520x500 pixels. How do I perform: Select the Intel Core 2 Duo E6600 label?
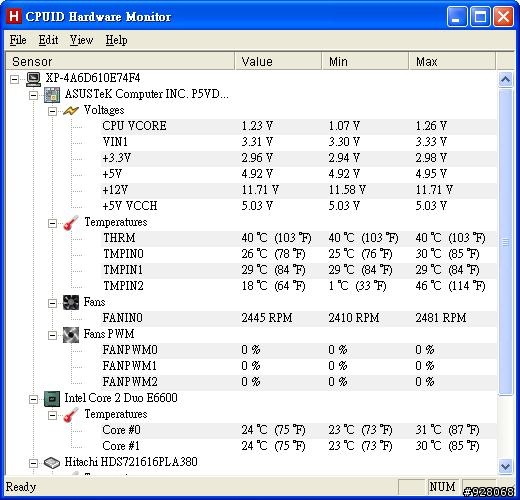coord(121,398)
